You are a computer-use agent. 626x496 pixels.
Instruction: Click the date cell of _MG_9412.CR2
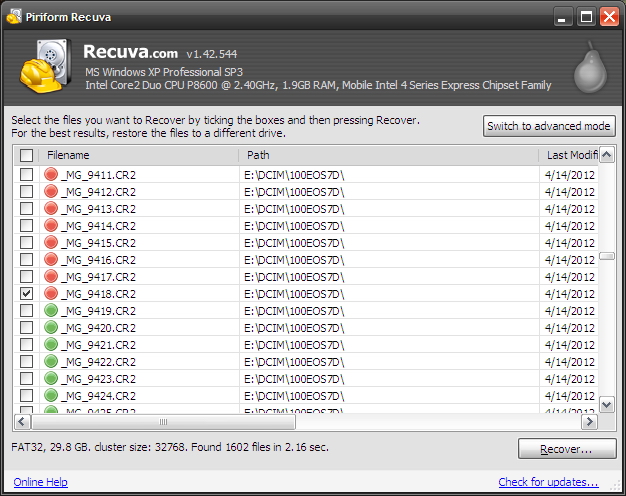click(570, 192)
